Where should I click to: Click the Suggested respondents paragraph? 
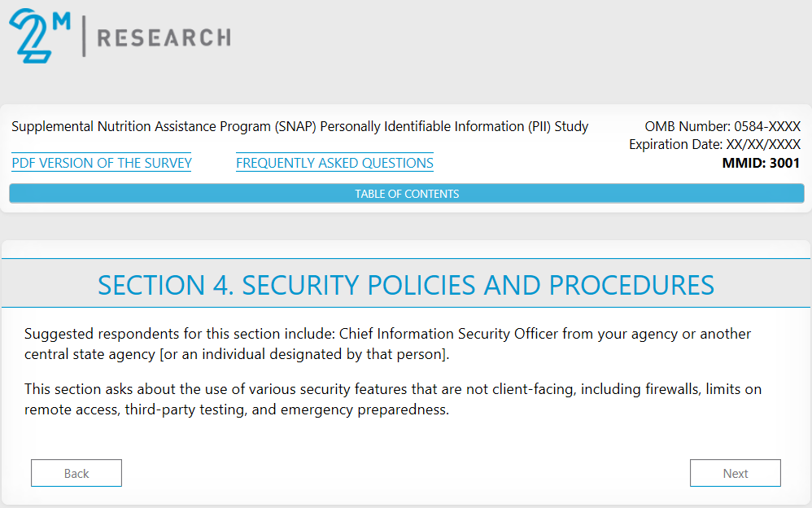pyautogui.click(x=387, y=344)
